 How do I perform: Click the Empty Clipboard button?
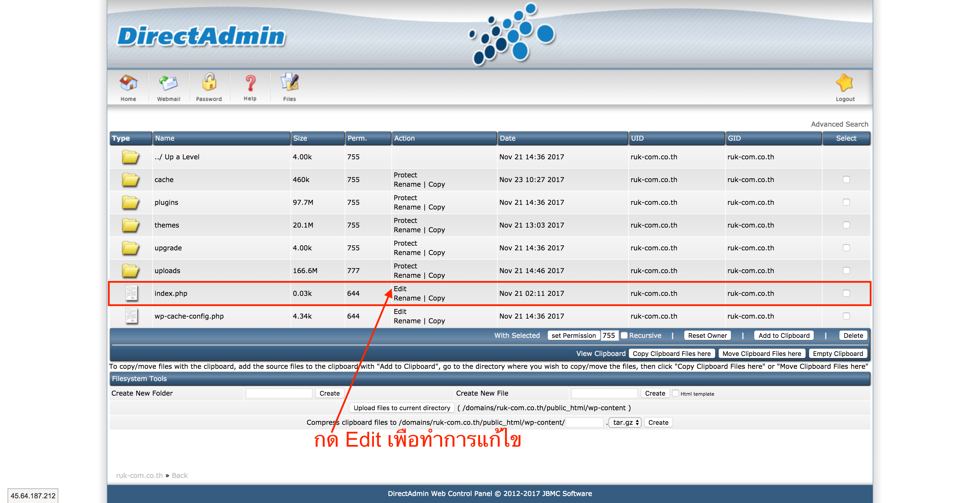tap(838, 354)
